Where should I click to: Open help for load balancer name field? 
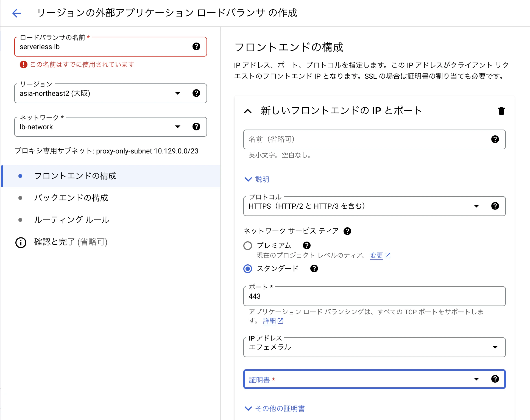pos(196,47)
